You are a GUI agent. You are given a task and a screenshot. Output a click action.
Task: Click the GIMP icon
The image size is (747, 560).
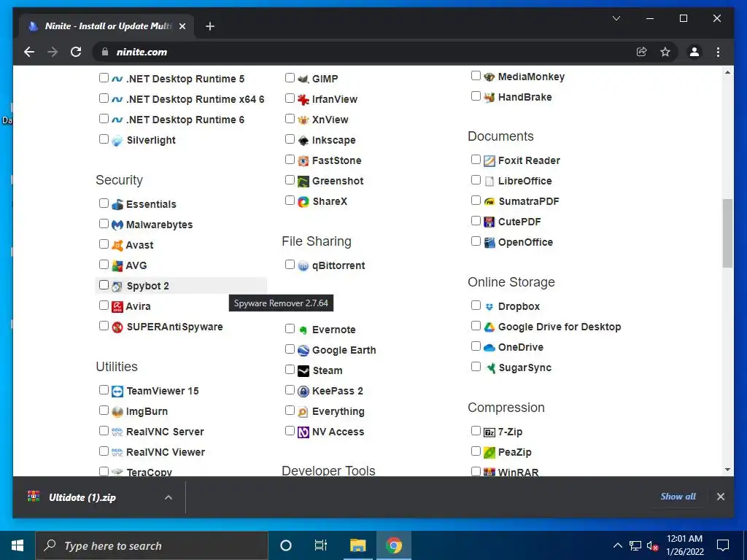[303, 79]
